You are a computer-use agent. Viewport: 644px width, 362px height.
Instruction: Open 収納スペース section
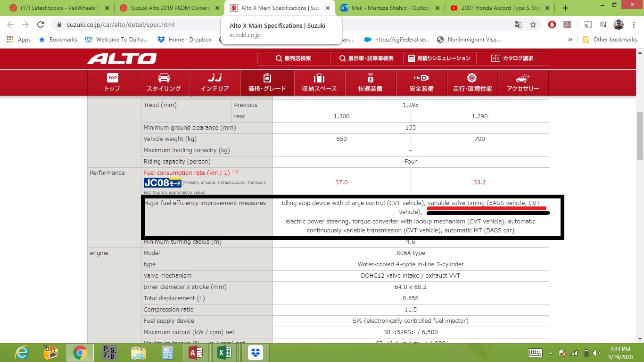point(319,82)
